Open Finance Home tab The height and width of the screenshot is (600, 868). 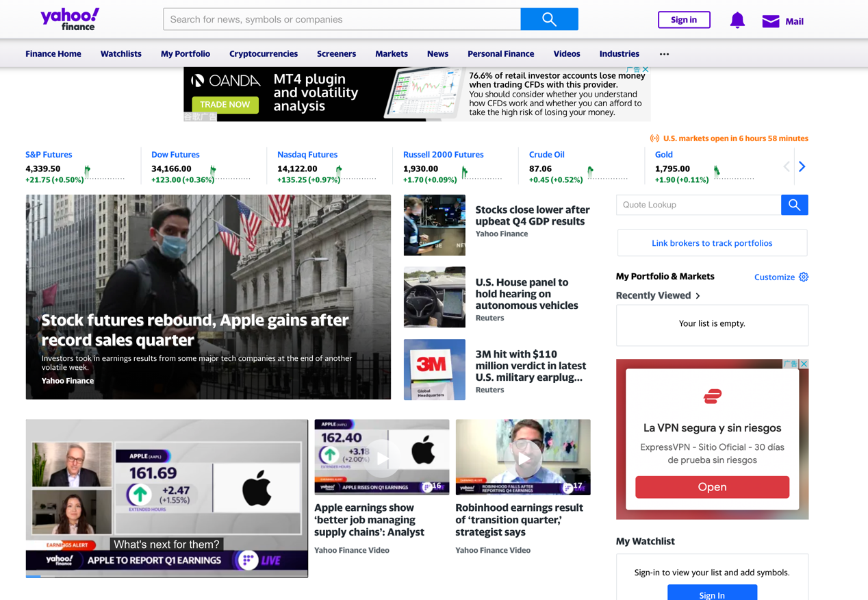click(x=53, y=53)
